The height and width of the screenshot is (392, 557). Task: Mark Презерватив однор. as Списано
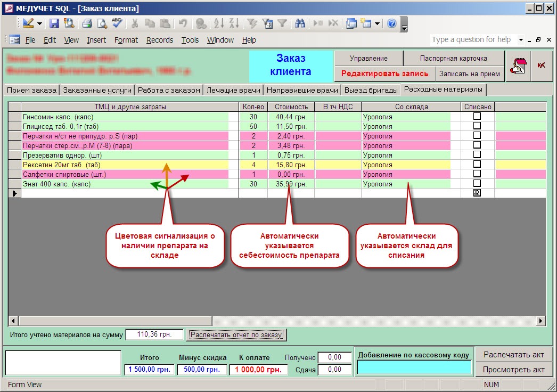point(477,154)
